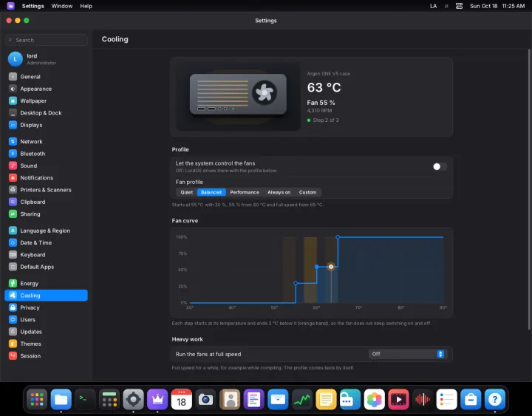Click the settings window vertical scrollbar
532x416 pixels.
pyautogui.click(x=529, y=189)
